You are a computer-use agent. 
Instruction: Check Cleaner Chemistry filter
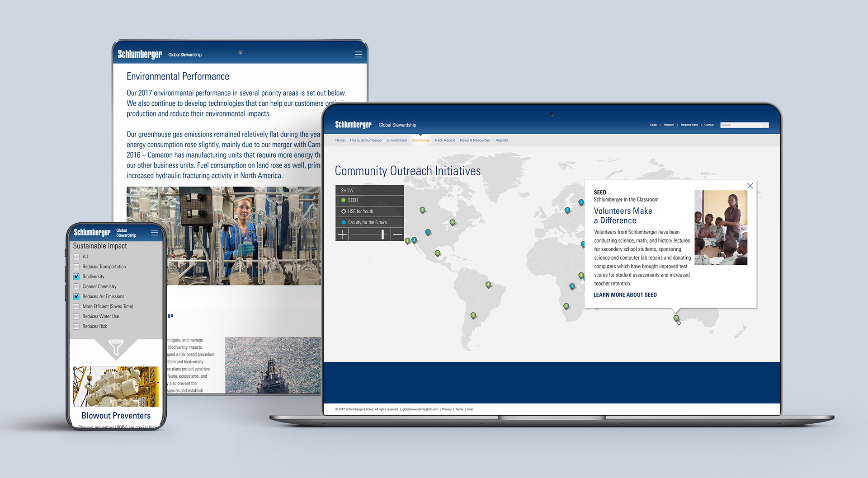click(x=76, y=286)
